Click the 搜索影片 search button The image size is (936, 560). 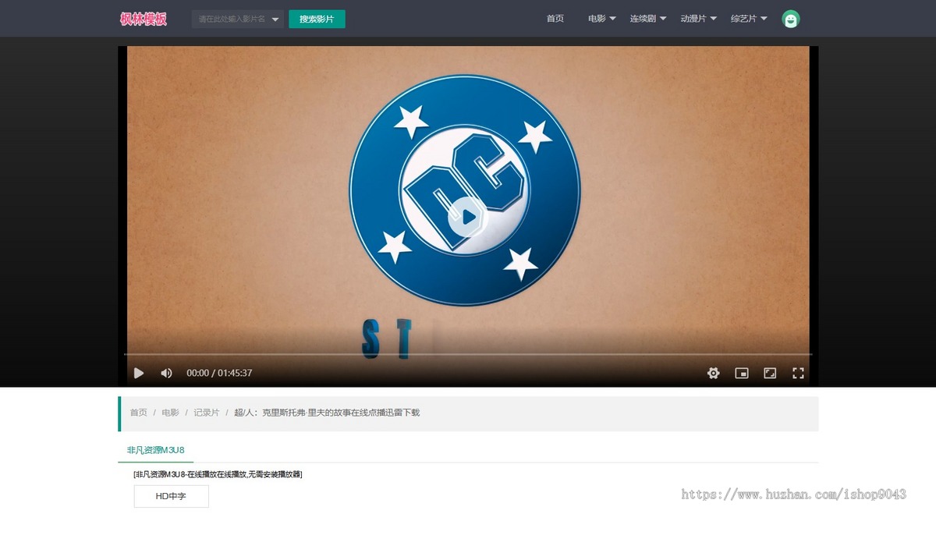pos(317,19)
